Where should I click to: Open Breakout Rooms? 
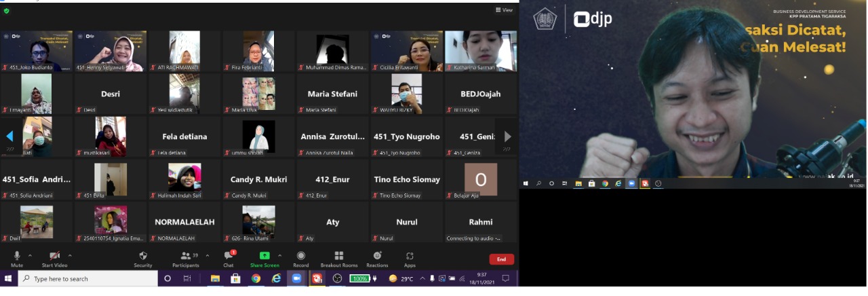click(x=338, y=257)
